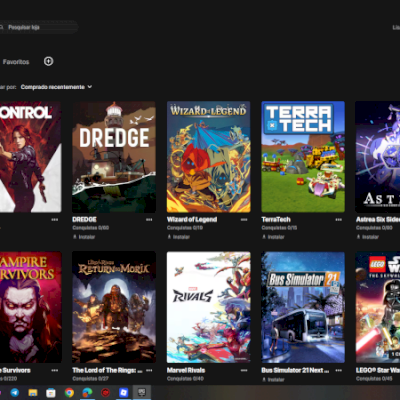Image resolution: width=400 pixels, height=400 pixels.
Task: Click the DREDGE title text
Action: click(x=84, y=219)
